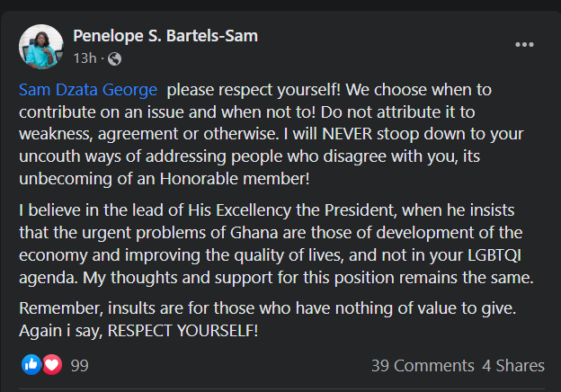Click the paragraph starting "Remember, insults are for"
Screen dimensions: 561x392
[270, 318]
